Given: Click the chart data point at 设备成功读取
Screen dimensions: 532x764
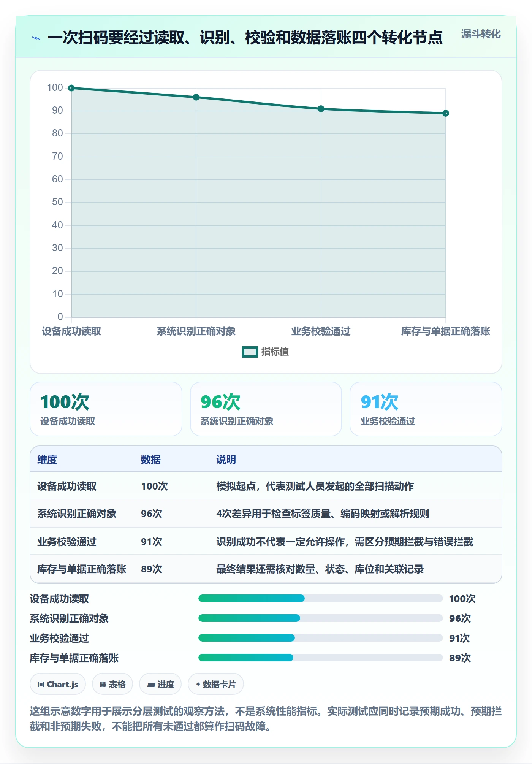Looking at the screenshot, I should pyautogui.click(x=71, y=88).
